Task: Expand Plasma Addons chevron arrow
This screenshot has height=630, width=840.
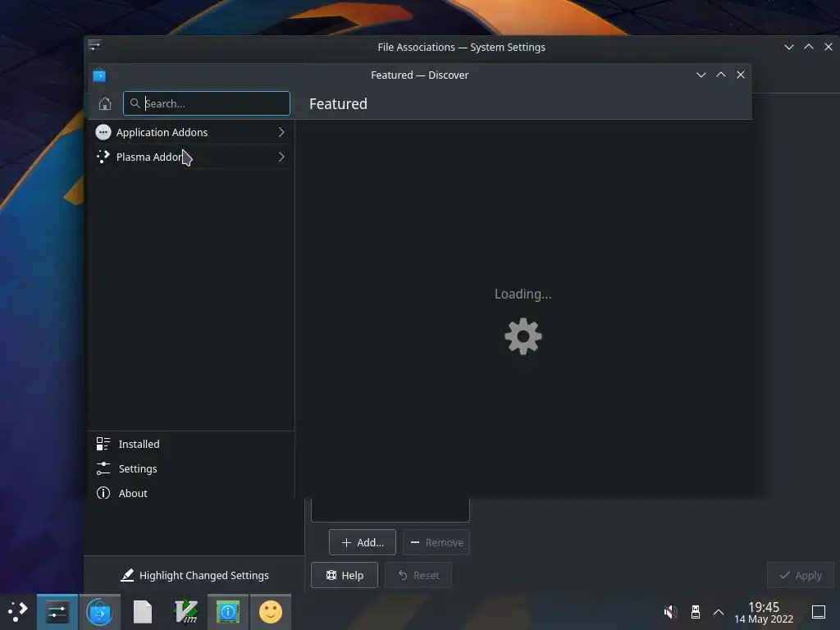Action: 281,157
